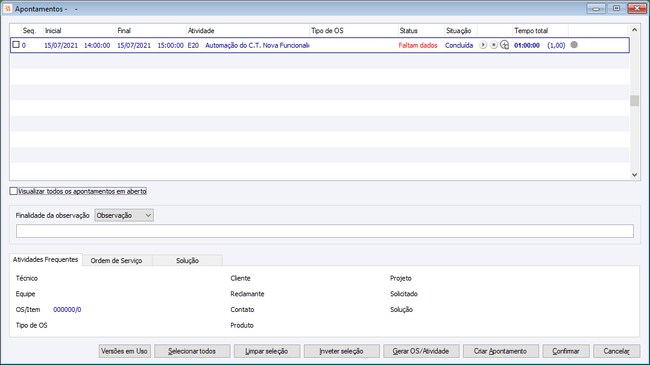Viewport: 650px width, 365px height.
Task: Switch to Atividades Frequentes tab
Action: [46, 260]
